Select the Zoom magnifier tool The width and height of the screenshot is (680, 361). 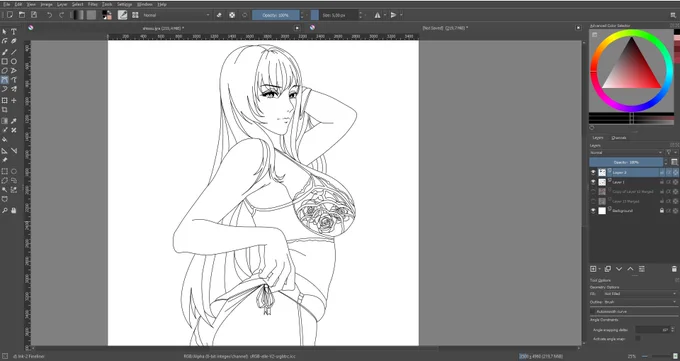5,210
